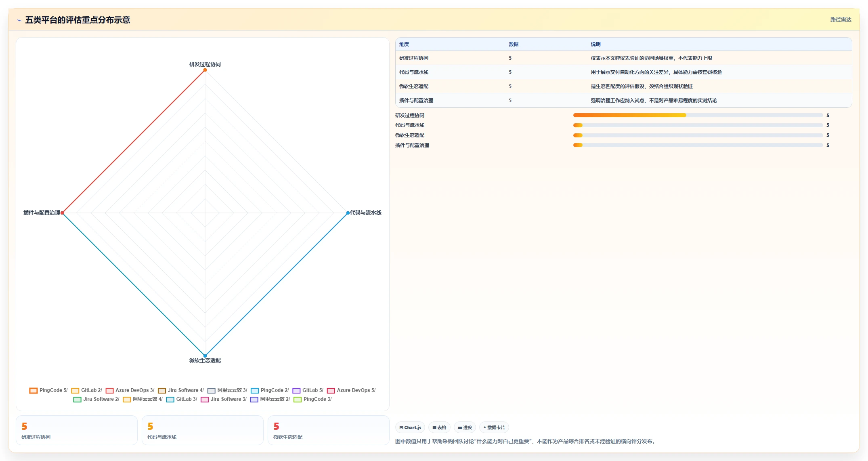Toggle the Jira Software 2/ legend dataset

(96, 399)
